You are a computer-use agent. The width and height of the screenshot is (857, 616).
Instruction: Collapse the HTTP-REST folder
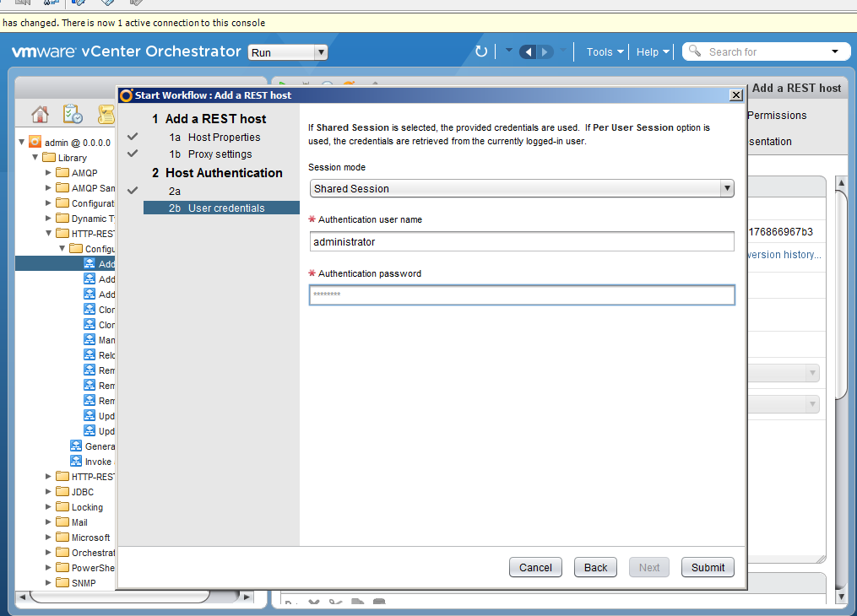[48, 233]
